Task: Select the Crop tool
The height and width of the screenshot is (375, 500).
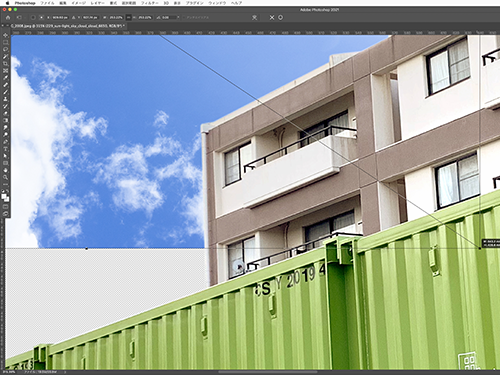Action: click(x=5, y=64)
